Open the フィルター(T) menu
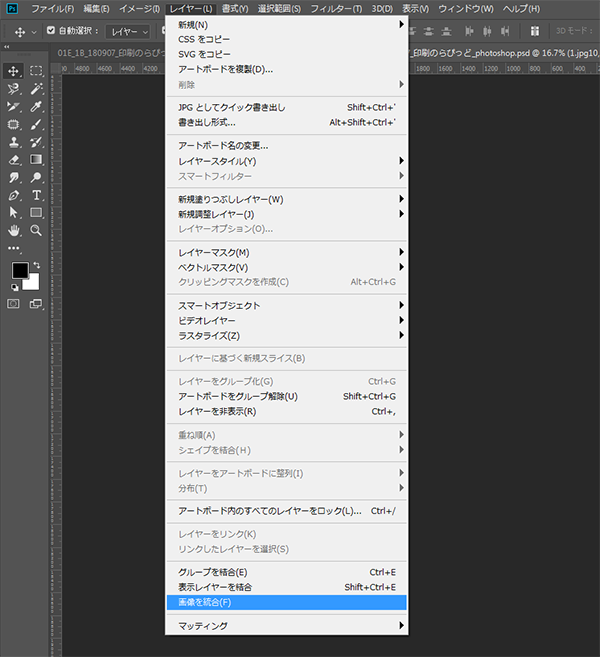 [x=336, y=8]
